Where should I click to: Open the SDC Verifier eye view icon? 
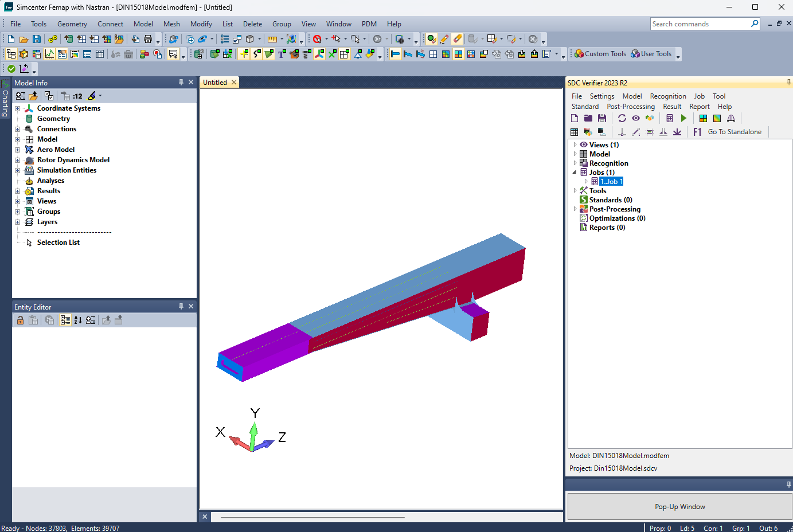[635, 118]
